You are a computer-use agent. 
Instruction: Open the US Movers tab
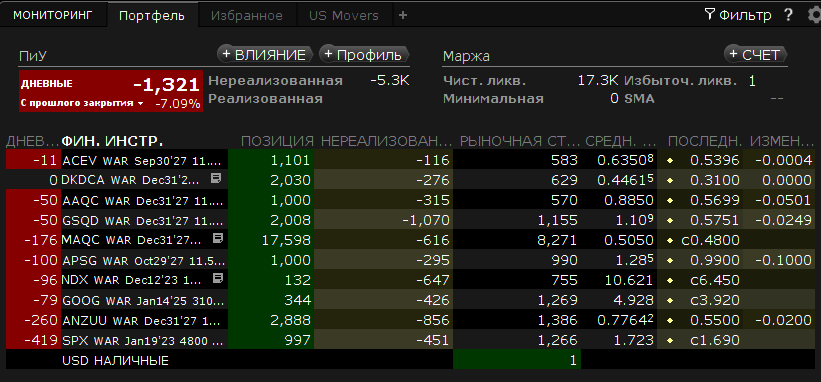pyautogui.click(x=343, y=16)
